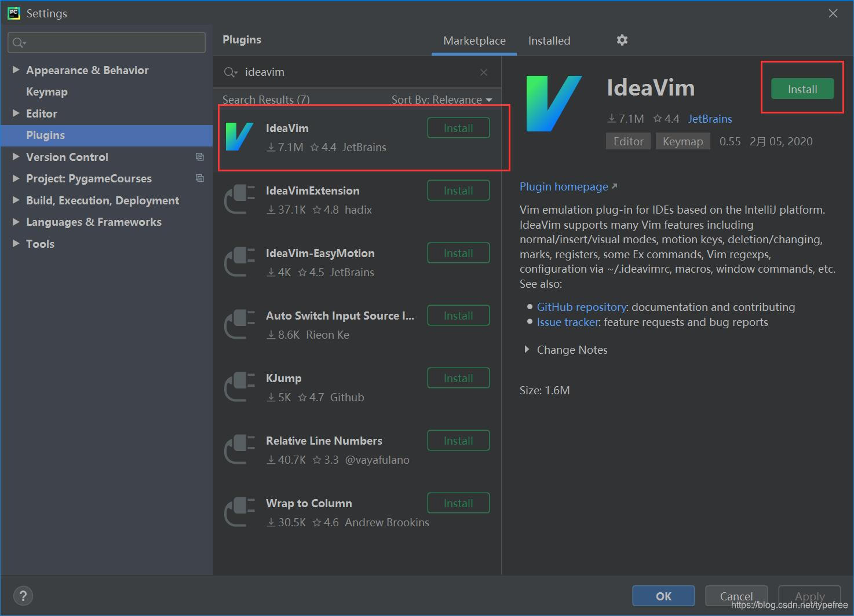Open the Issue tracker link
Screen dimensions: 854x616
pyautogui.click(x=568, y=322)
